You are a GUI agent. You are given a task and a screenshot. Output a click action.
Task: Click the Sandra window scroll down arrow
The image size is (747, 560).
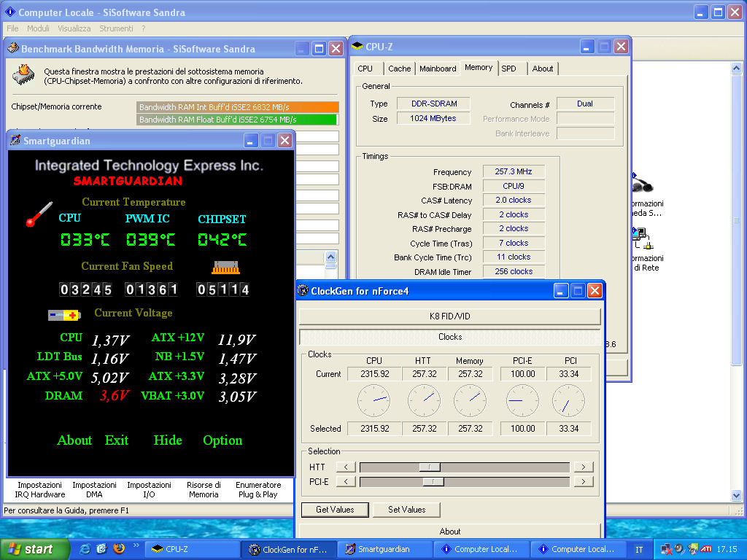pyautogui.click(x=736, y=495)
